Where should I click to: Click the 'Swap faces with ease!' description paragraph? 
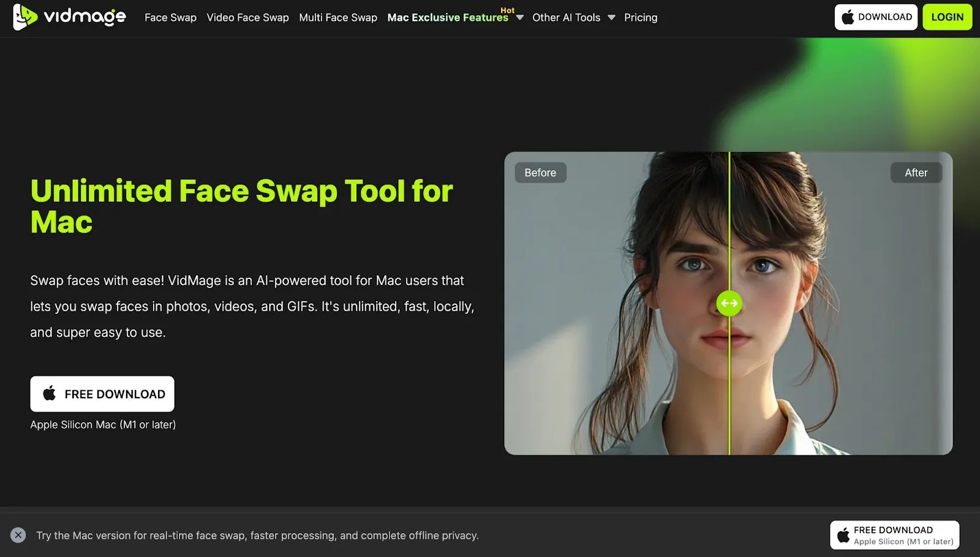252,306
